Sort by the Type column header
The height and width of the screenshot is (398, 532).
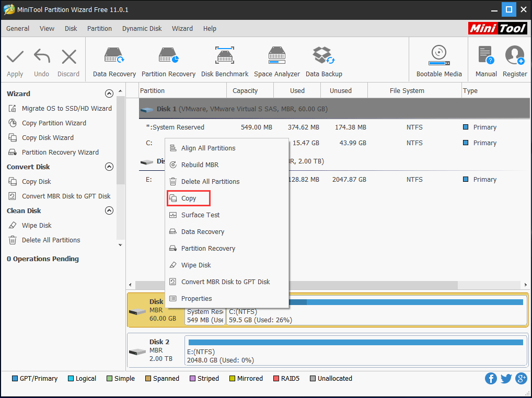pos(496,90)
